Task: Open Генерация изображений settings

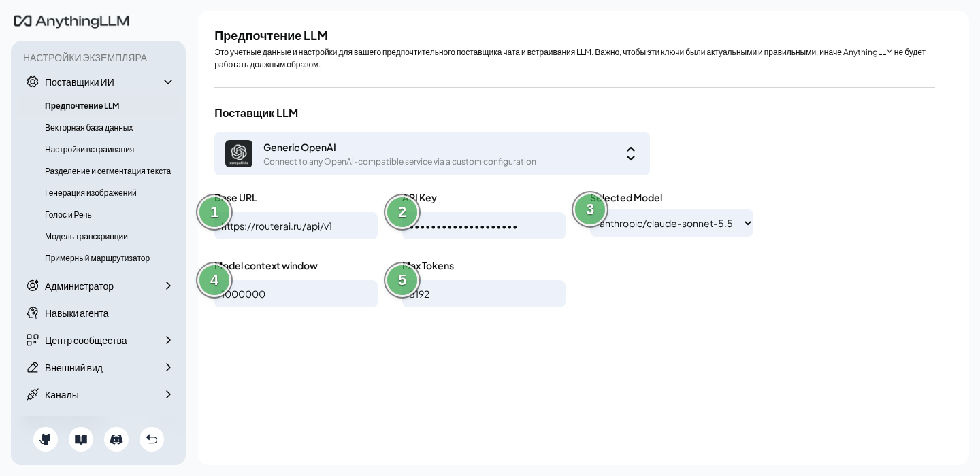Action: (91, 193)
